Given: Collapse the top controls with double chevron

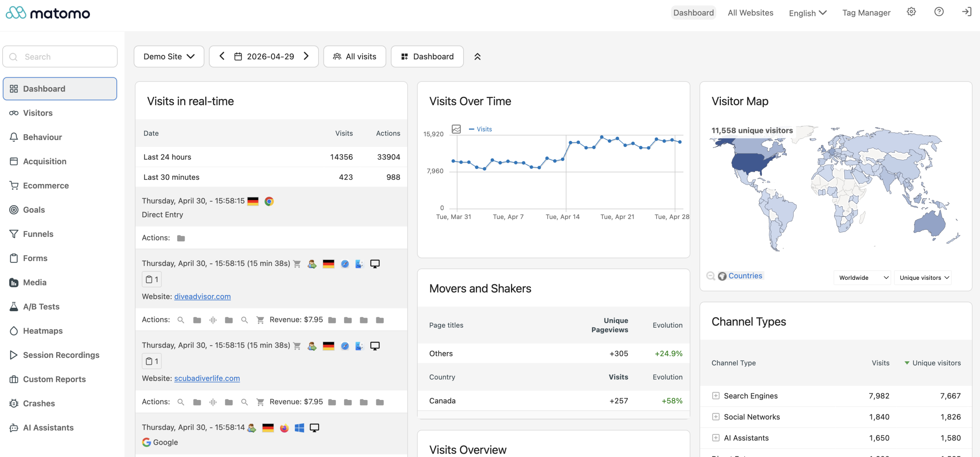Looking at the screenshot, I should pos(477,57).
